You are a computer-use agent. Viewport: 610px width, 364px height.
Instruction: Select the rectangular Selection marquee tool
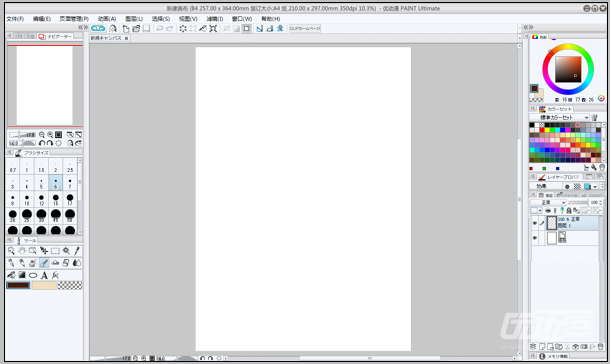pyautogui.click(x=55, y=251)
